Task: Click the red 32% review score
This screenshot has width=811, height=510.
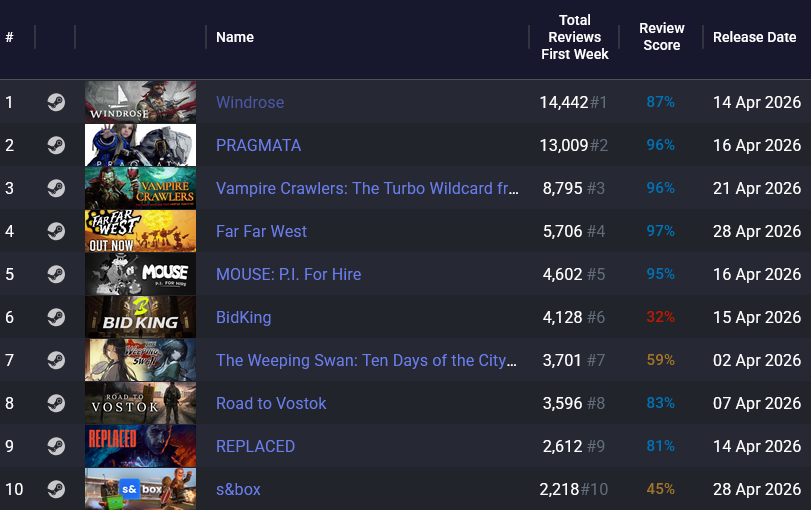Action: point(660,317)
